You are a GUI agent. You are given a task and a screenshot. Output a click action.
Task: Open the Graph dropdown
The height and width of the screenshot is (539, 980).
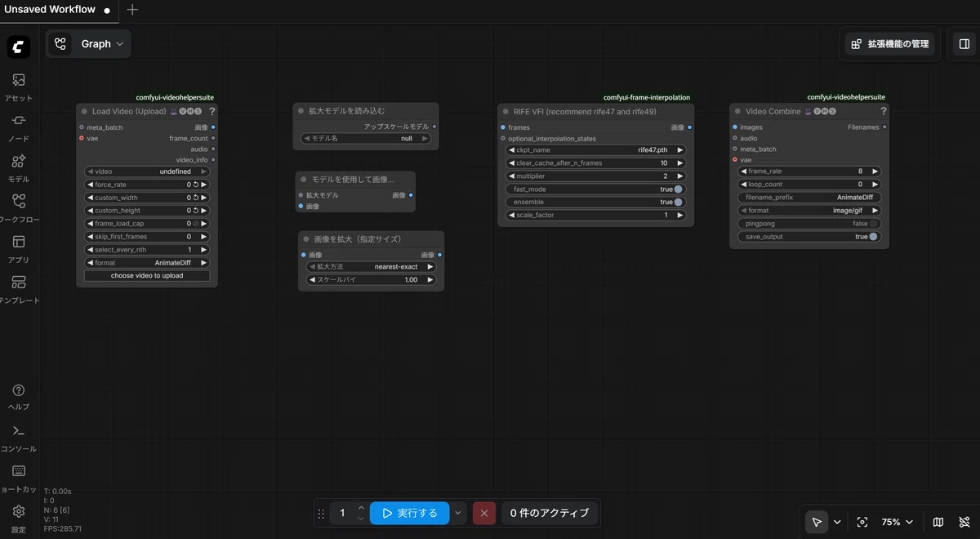pyautogui.click(x=88, y=44)
